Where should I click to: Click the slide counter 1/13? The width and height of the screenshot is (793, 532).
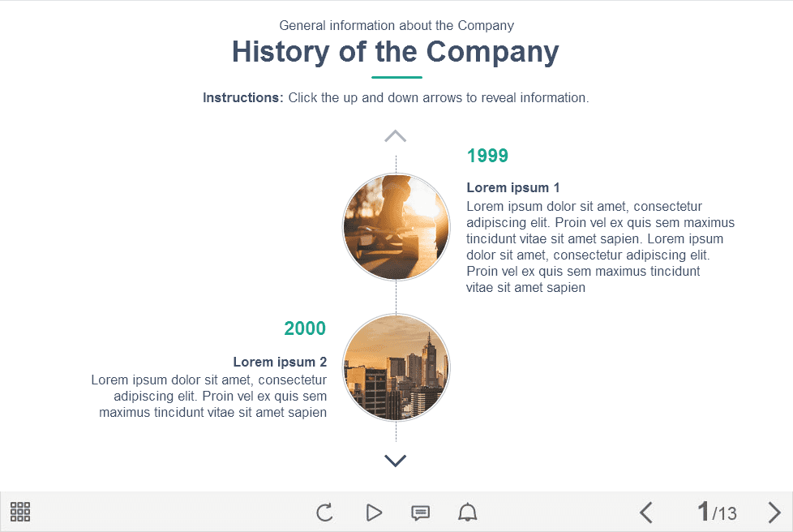[717, 513]
